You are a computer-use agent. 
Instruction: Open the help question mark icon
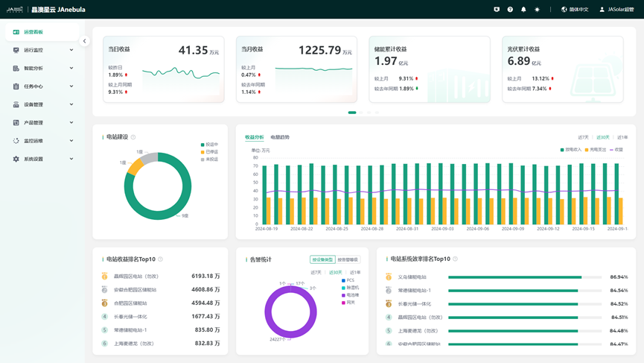point(510,10)
